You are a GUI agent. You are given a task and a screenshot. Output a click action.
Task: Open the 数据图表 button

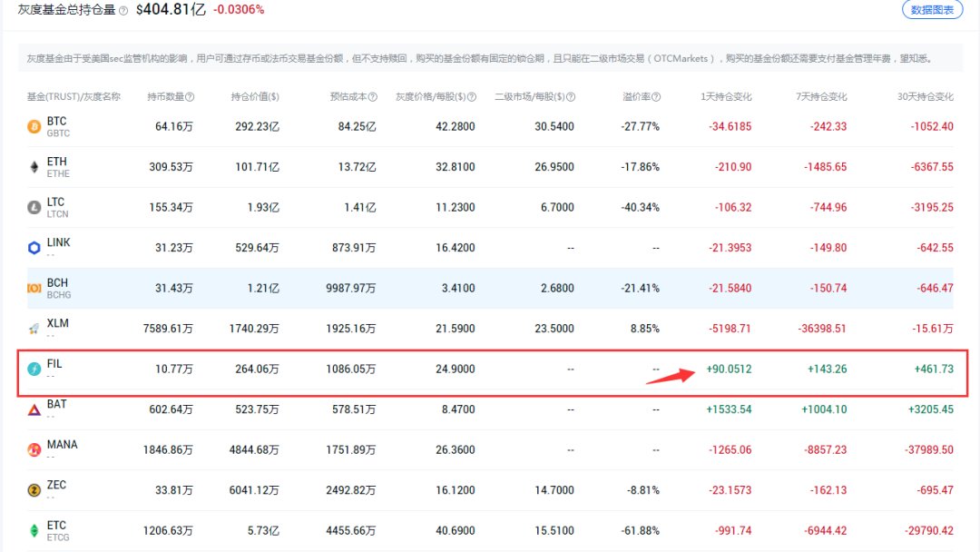point(932,10)
